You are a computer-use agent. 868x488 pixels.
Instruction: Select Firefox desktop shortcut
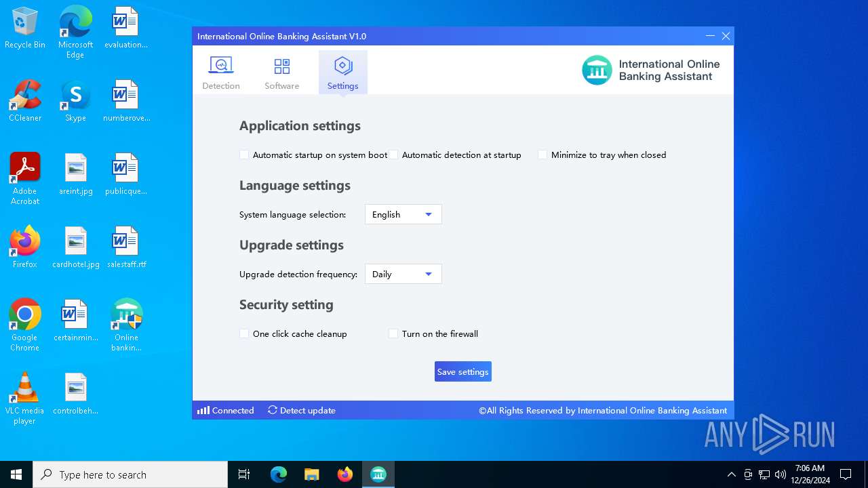point(25,247)
